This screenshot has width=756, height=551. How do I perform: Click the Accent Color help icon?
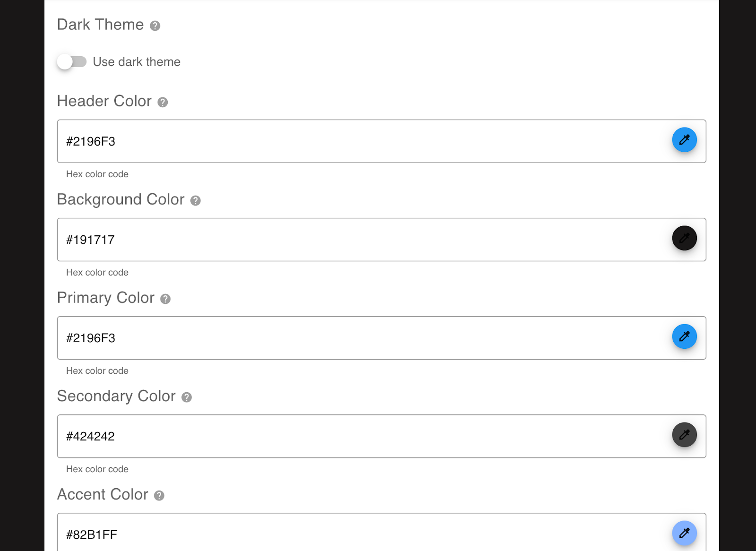pos(159,496)
